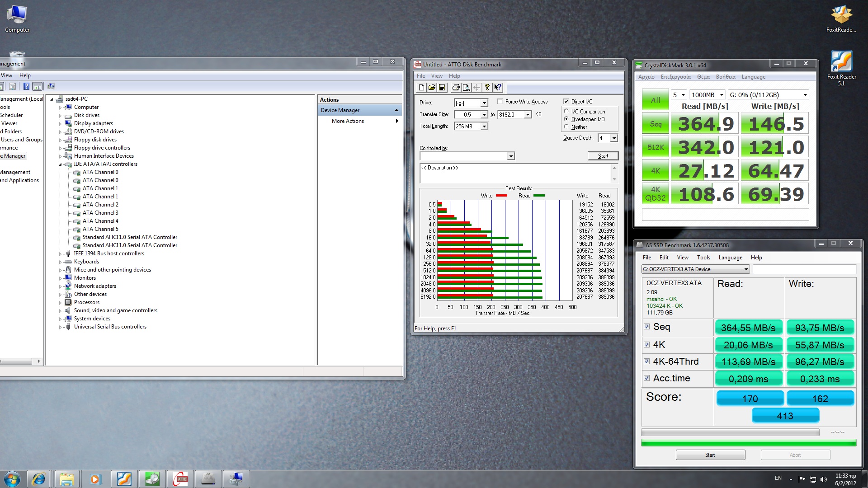868x488 pixels.
Task: Click the 4K QD32 button in CrystalDiskMark
Action: click(x=656, y=194)
